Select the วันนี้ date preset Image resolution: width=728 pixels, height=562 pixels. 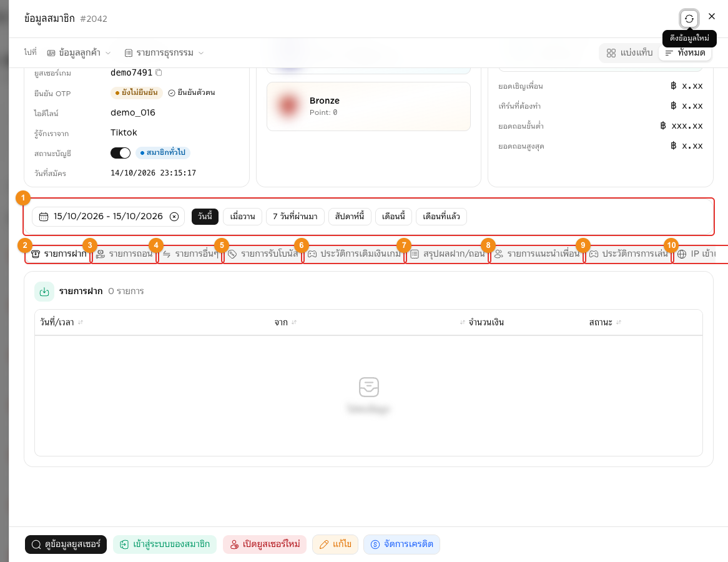point(205,217)
